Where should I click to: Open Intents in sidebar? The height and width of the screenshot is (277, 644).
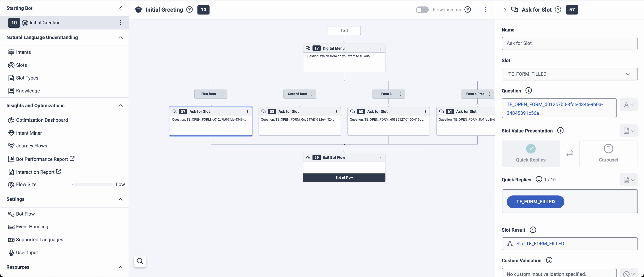23,52
